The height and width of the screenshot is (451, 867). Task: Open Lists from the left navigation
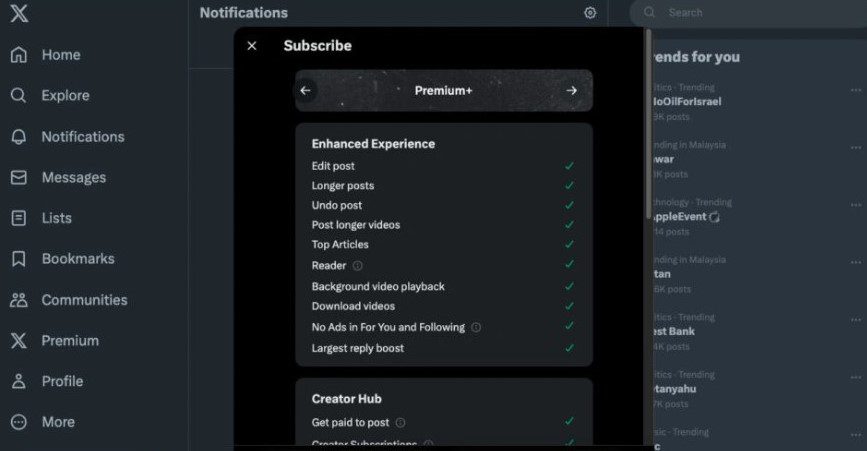point(41,218)
